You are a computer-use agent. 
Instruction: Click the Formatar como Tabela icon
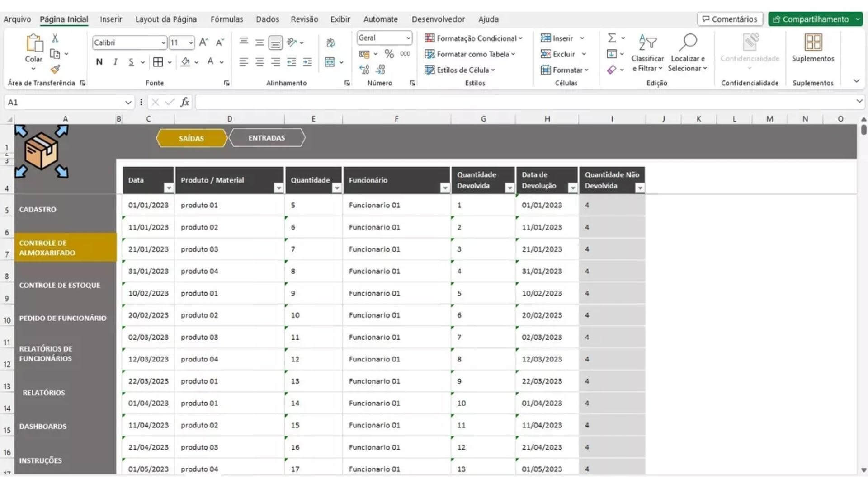click(430, 54)
